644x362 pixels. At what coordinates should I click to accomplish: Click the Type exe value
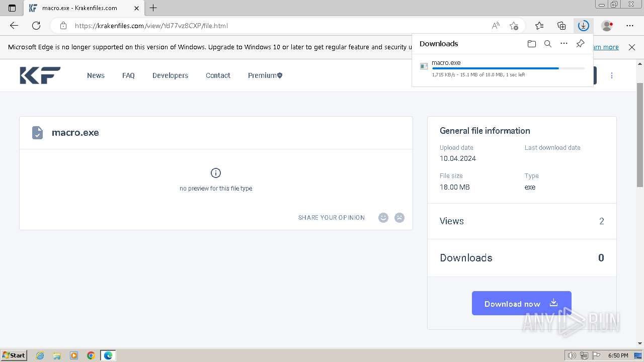[530, 187]
